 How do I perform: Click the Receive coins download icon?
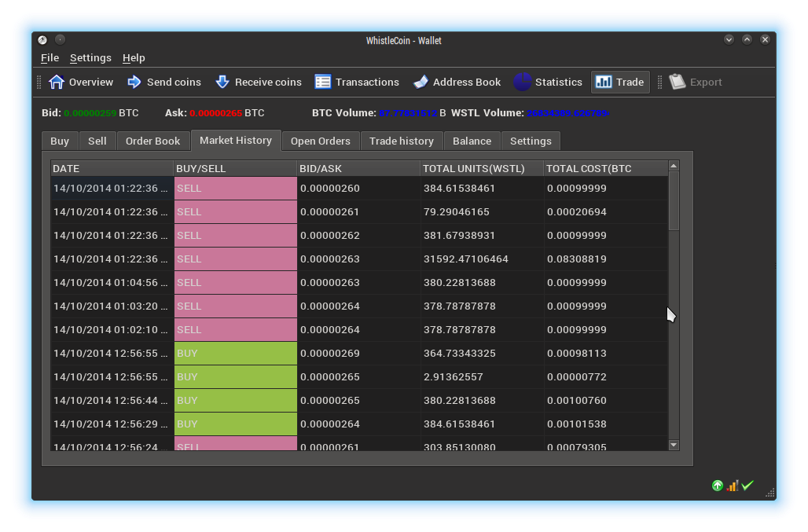(x=222, y=82)
